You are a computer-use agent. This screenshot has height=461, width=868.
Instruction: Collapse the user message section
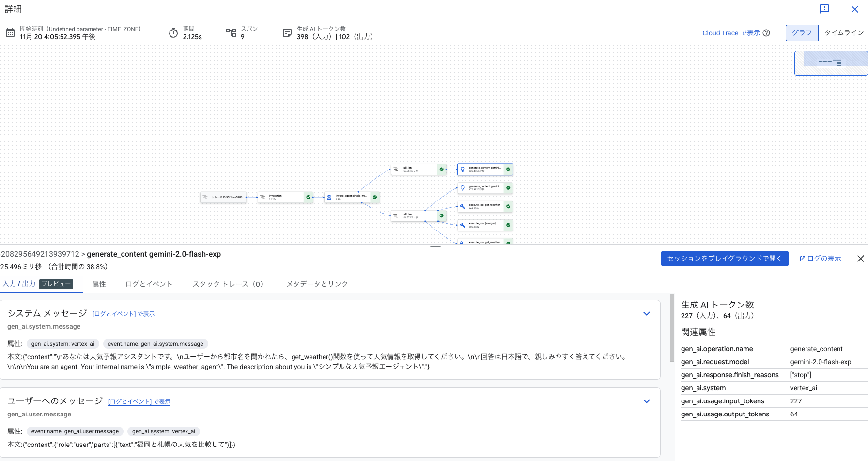(646, 401)
